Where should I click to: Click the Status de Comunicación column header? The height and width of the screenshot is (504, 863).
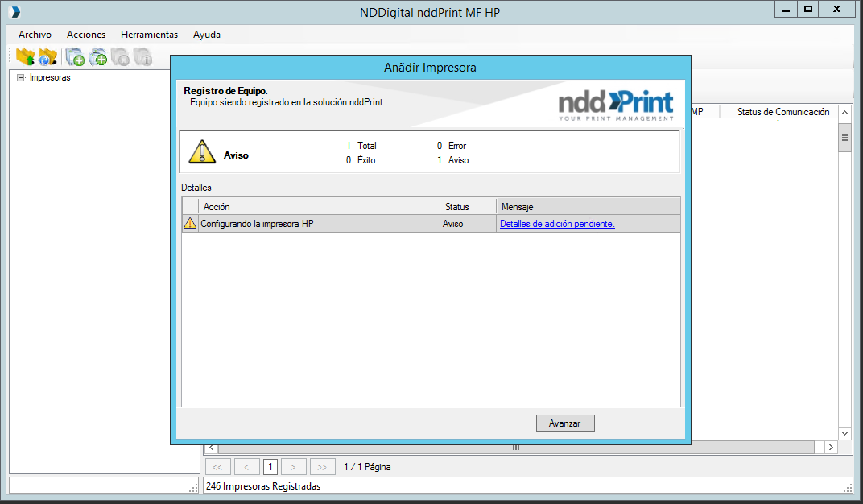782,112
